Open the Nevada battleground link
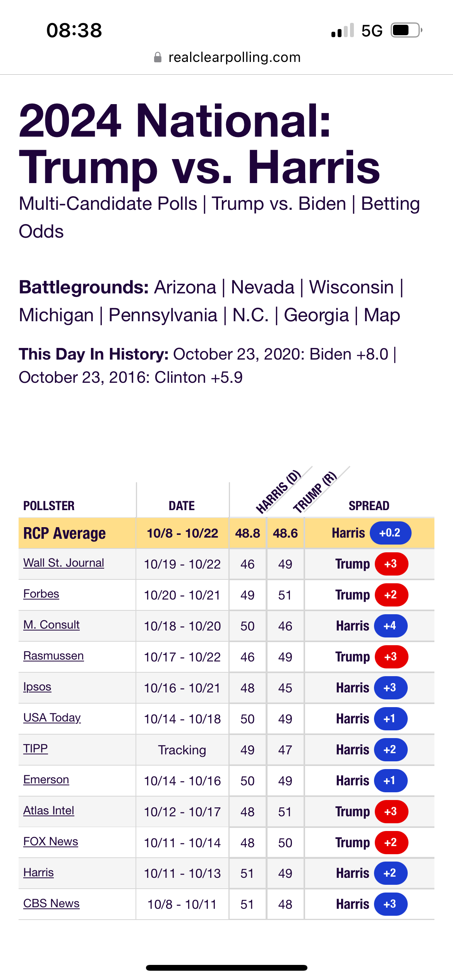Viewport: 453px width, 980px height. click(263, 287)
